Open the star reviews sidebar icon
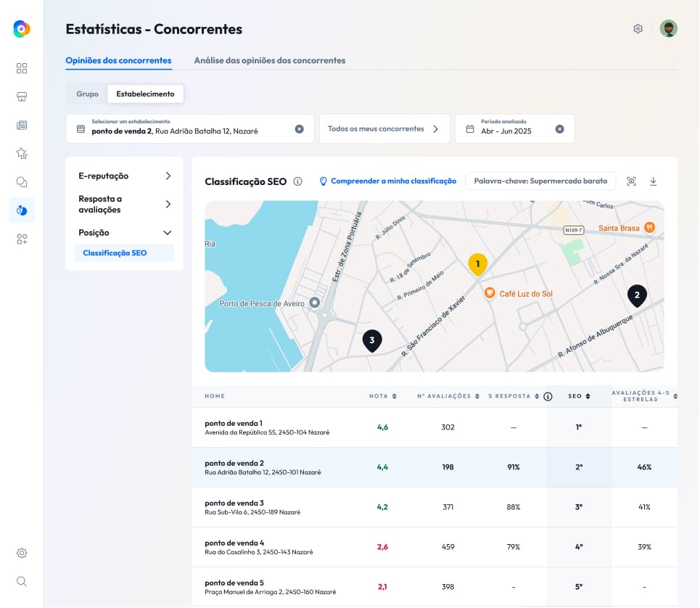Viewport: 700px width, 608px height. (x=22, y=154)
